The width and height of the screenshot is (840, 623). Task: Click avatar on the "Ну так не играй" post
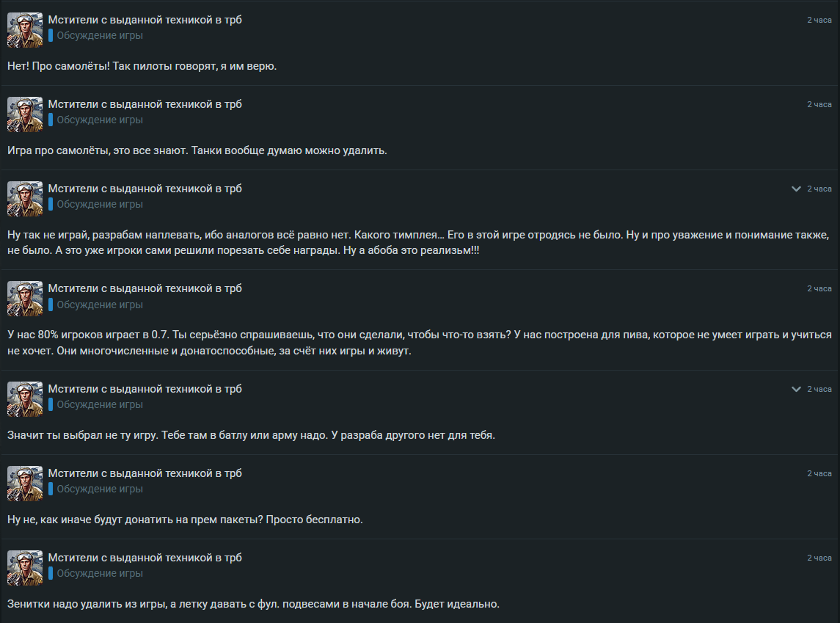pos(25,199)
